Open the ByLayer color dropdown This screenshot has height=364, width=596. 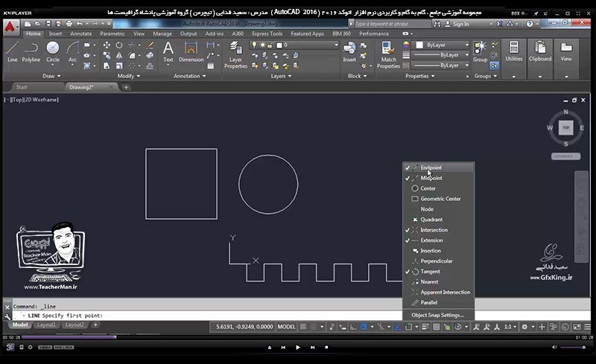click(442, 45)
